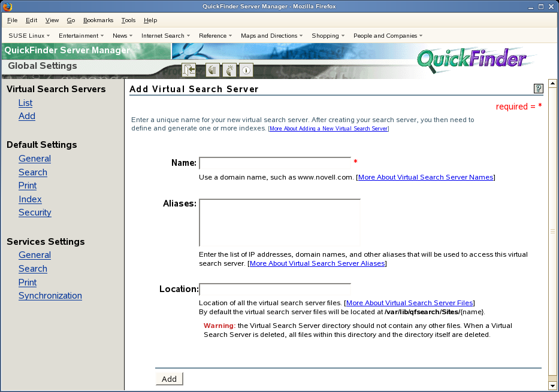559x392 pixels.
Task: Expand the News bookmark folder
Action: tap(123, 35)
